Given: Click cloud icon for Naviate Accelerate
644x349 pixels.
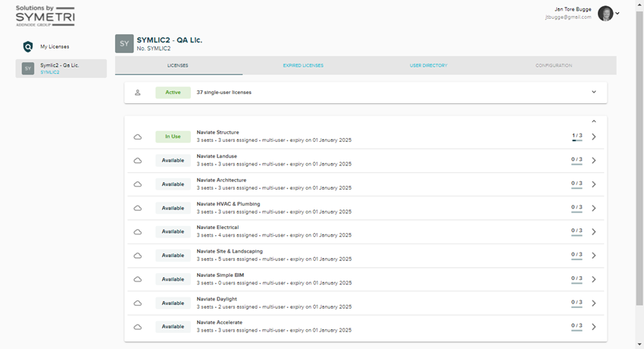Looking at the screenshot, I should click(x=138, y=327).
